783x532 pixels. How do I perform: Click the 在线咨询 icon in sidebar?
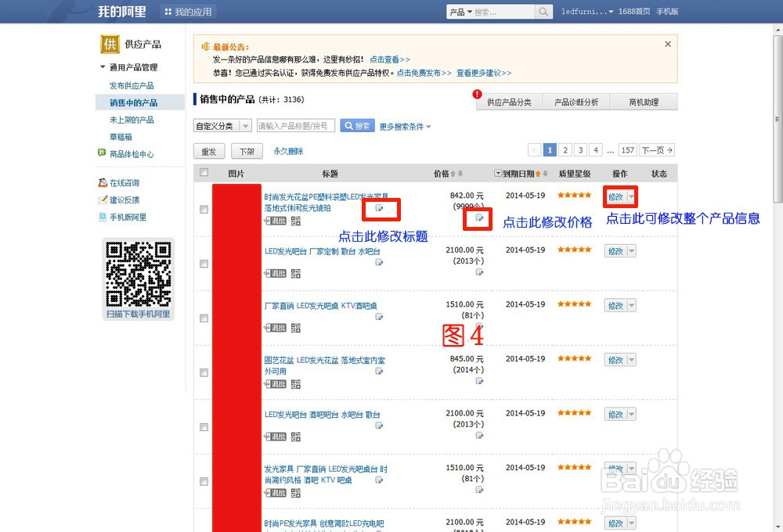[103, 182]
